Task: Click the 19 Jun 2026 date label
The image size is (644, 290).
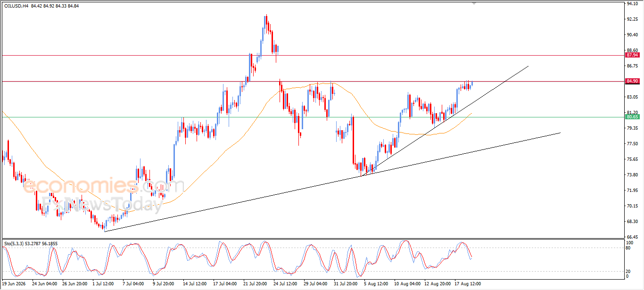Action: pyautogui.click(x=15, y=284)
